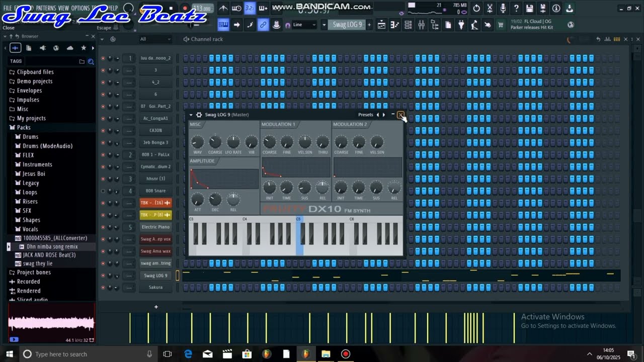Unmute the 808 Snare channel
This screenshot has height=362, width=644.
(x=103, y=191)
